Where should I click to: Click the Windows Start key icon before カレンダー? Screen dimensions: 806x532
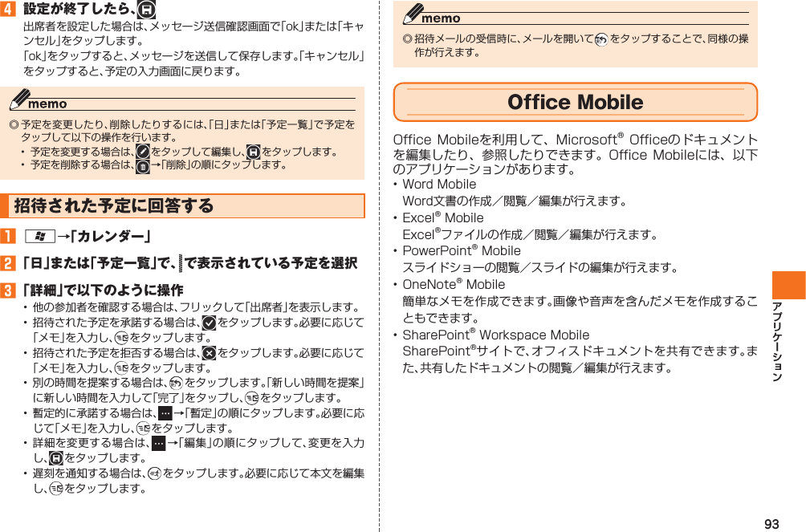tap(40, 237)
